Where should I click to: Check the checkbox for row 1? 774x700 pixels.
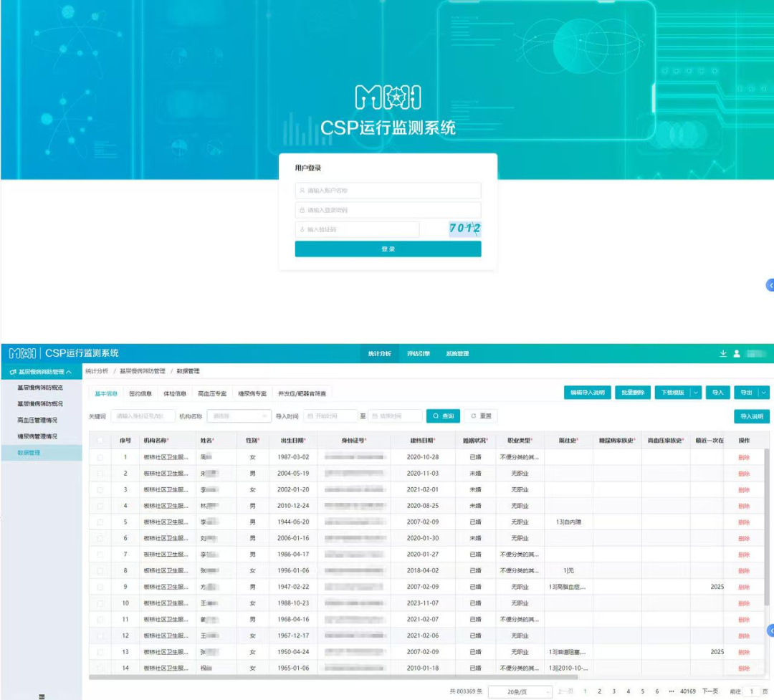click(100, 457)
